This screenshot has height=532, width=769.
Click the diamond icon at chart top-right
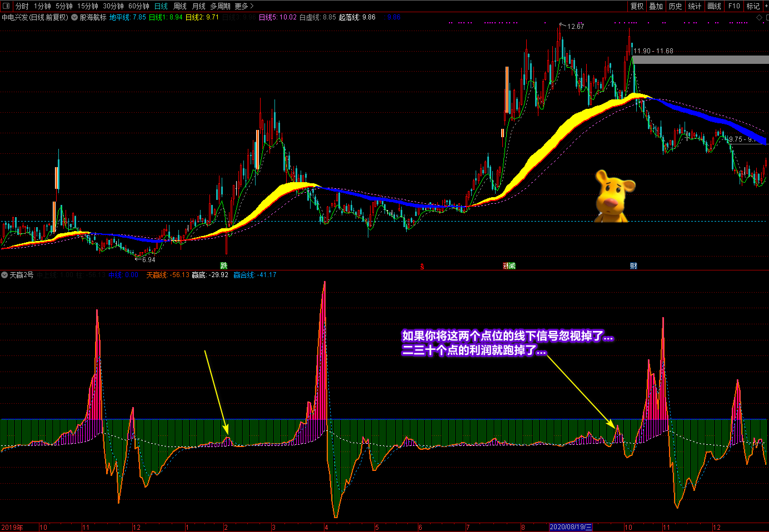760,18
